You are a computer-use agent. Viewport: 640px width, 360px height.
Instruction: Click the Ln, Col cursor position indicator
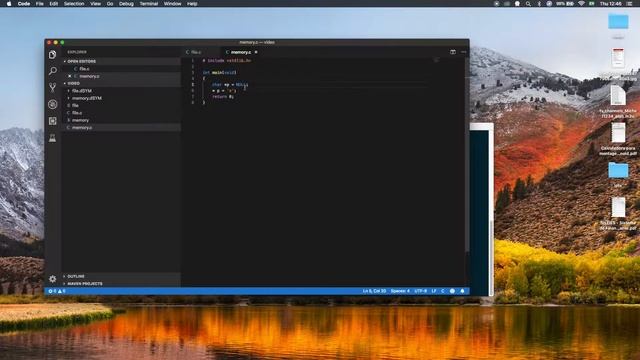[x=374, y=291]
